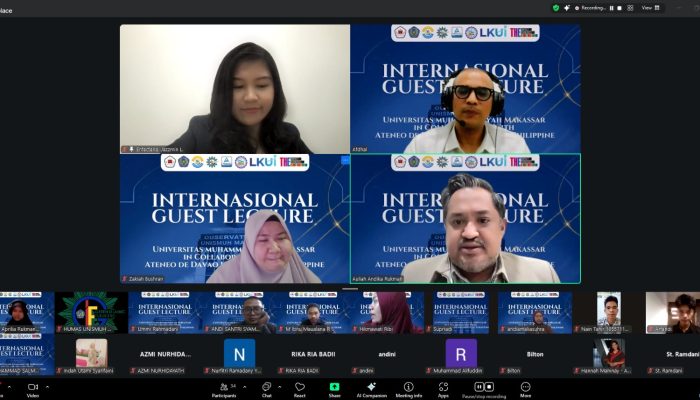Click the muted mic icon beside Supriadi's name

429,329
